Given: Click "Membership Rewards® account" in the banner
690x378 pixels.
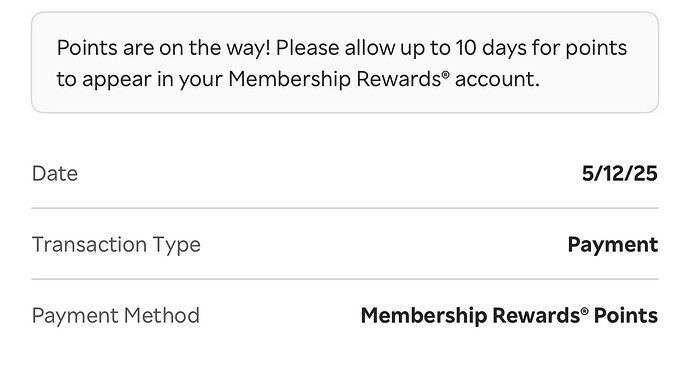Looking at the screenshot, I should tap(382, 80).
